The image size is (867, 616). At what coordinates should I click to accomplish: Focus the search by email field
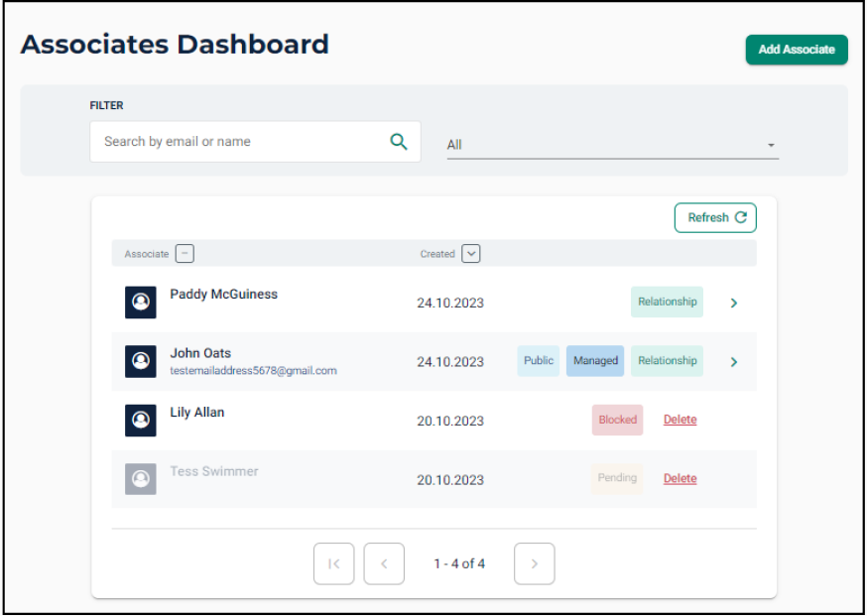(238, 142)
